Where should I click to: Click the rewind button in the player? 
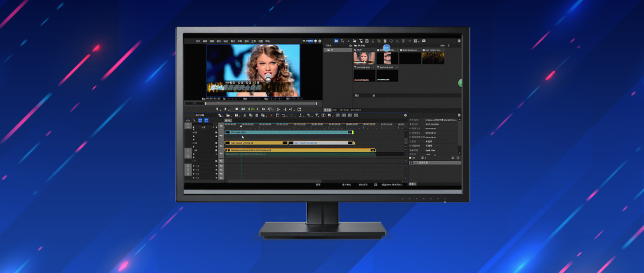(242, 109)
